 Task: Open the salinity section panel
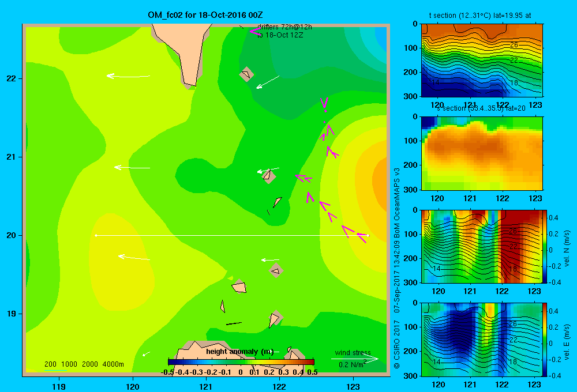[482, 153]
